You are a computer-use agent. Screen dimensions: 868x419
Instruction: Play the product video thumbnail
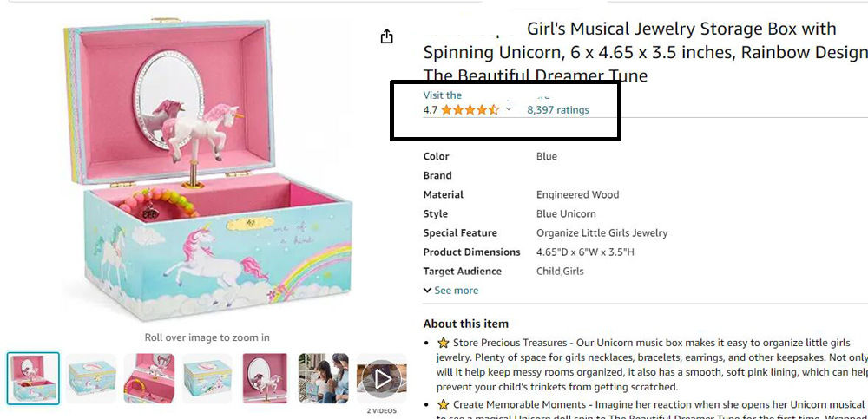coord(381,377)
